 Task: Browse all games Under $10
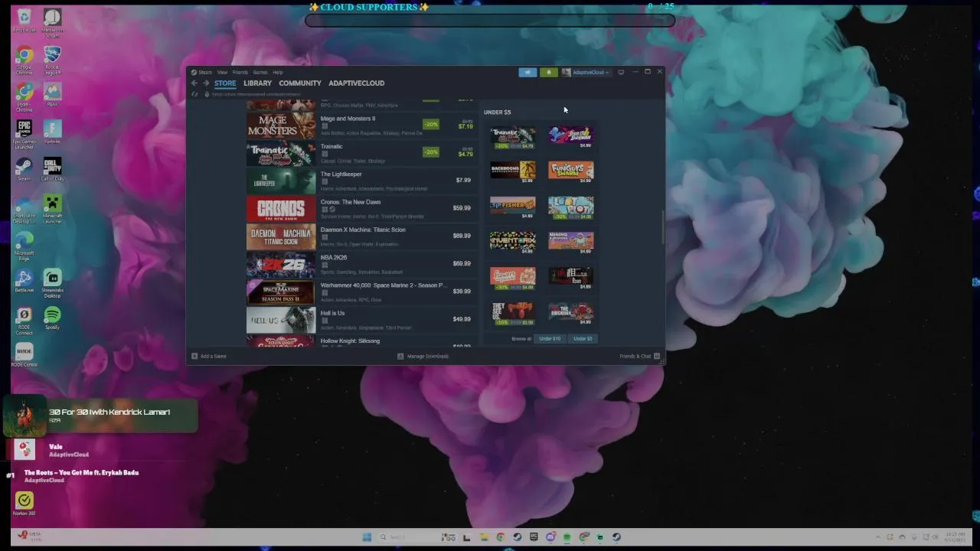click(x=550, y=338)
